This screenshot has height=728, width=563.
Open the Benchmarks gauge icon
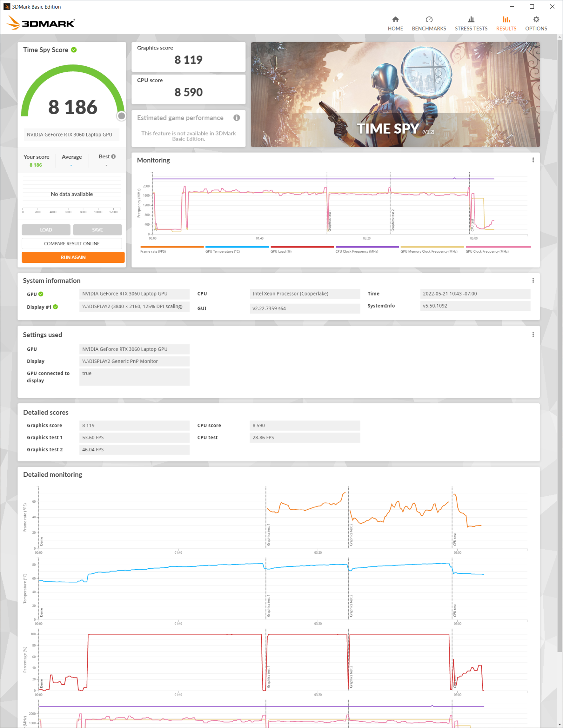[429, 20]
